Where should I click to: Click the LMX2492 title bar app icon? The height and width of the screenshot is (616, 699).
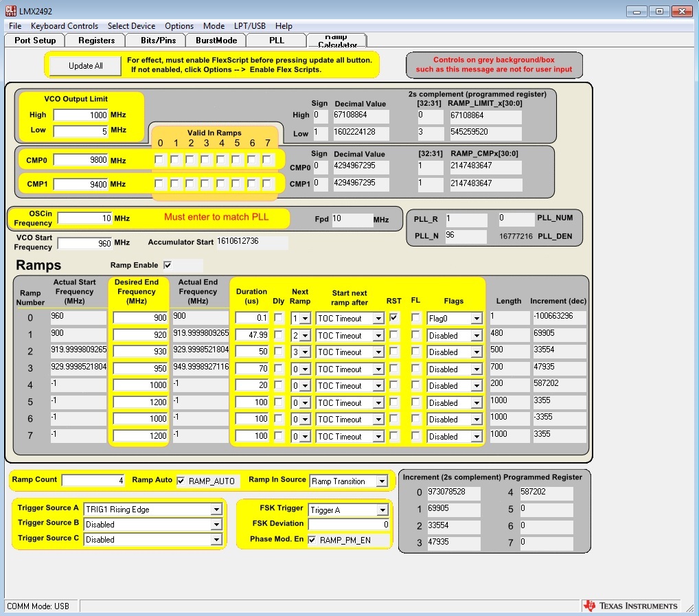point(11,11)
